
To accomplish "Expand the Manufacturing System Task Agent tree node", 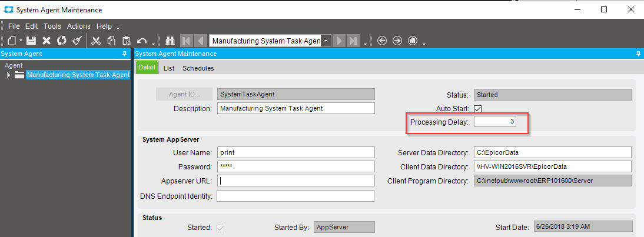I will (x=9, y=75).
